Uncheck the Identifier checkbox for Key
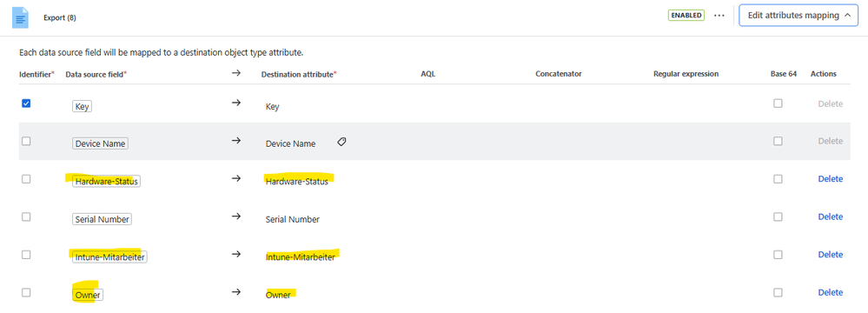Viewport: 868px width, 313px height. click(x=26, y=103)
